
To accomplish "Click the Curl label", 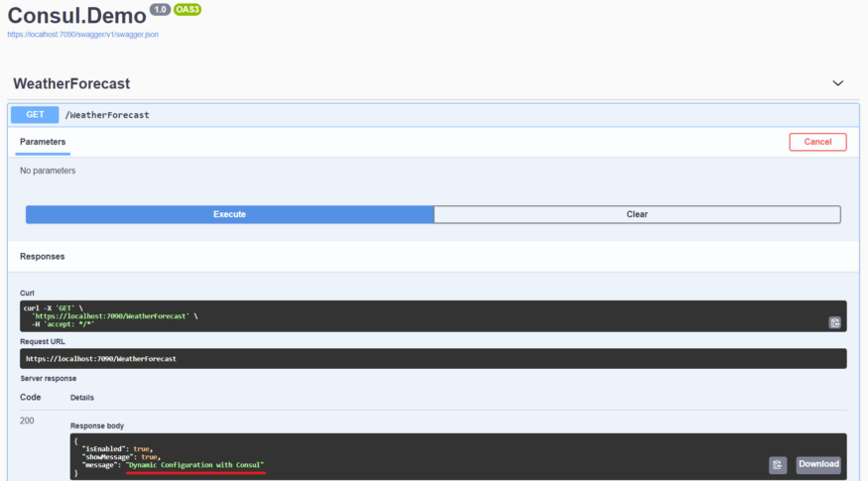I will pyautogui.click(x=27, y=293).
